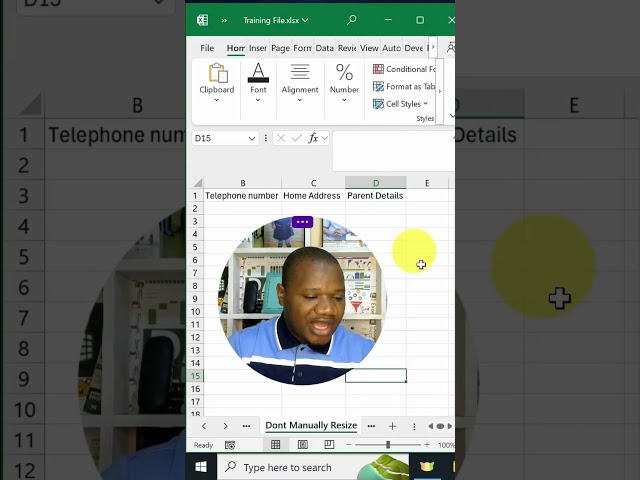Switch to the Home ribbon tab
Screen dimensions: 640x480
click(x=236, y=48)
